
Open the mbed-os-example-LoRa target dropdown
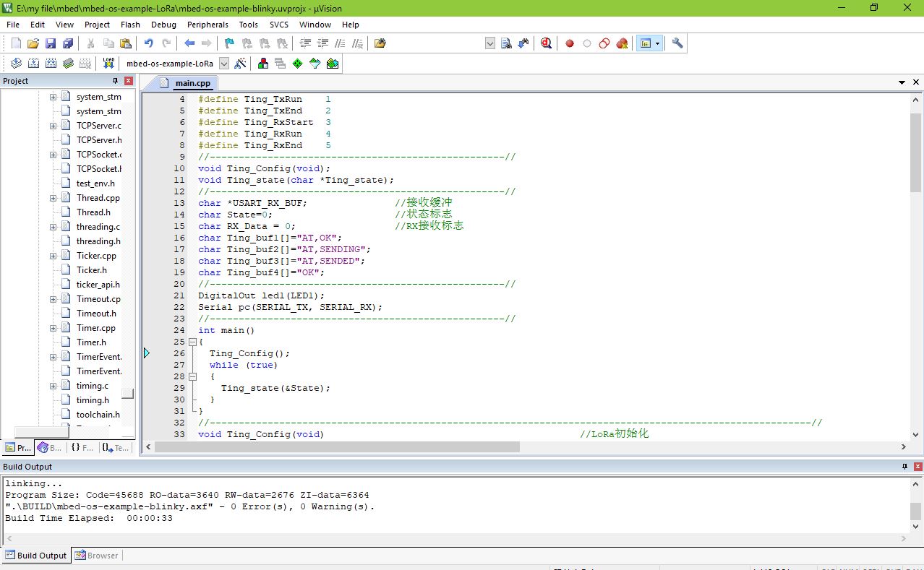tap(224, 64)
